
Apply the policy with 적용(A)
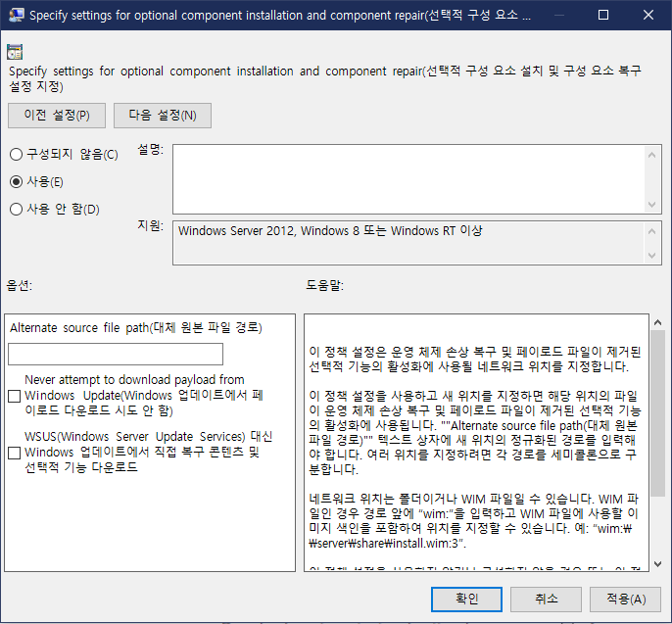(x=625, y=599)
